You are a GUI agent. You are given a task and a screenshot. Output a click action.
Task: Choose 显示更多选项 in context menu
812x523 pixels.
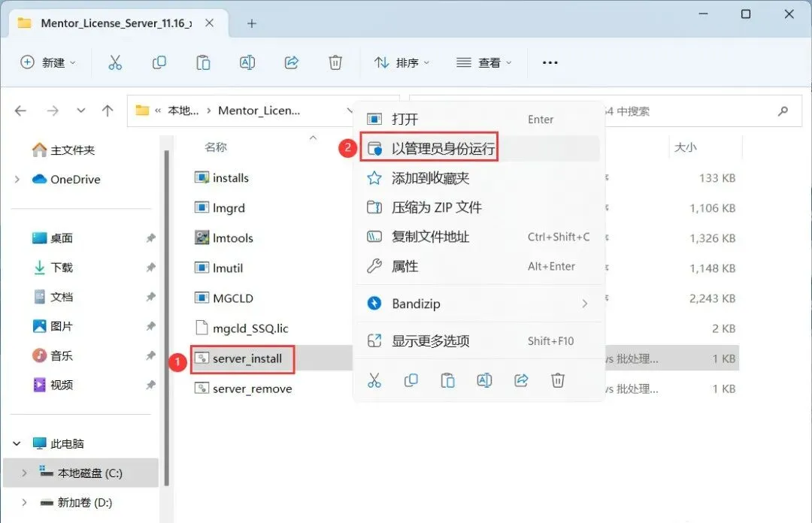[x=478, y=340]
